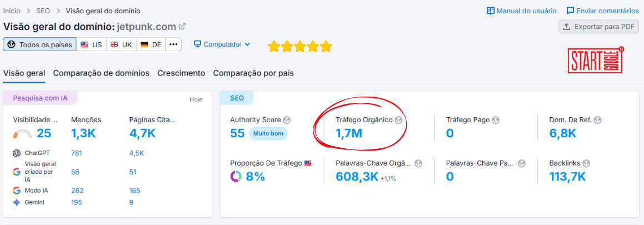Click the globe icon next to Authority Score

(x=287, y=120)
